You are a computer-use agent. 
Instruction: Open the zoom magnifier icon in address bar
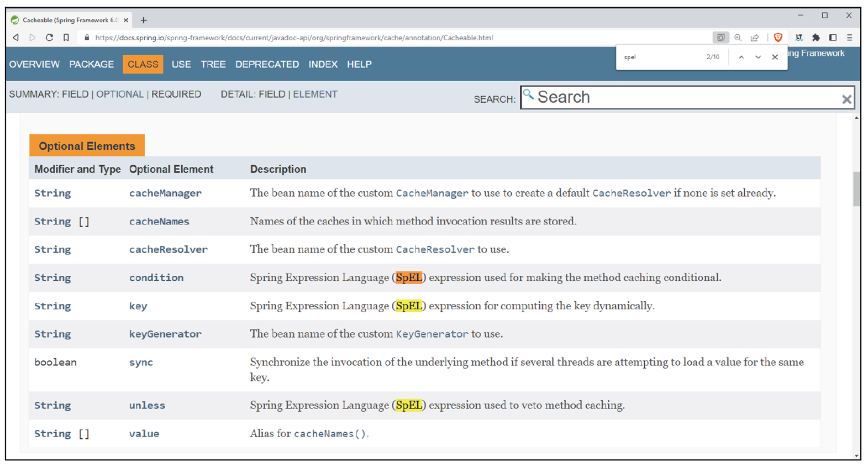click(738, 38)
